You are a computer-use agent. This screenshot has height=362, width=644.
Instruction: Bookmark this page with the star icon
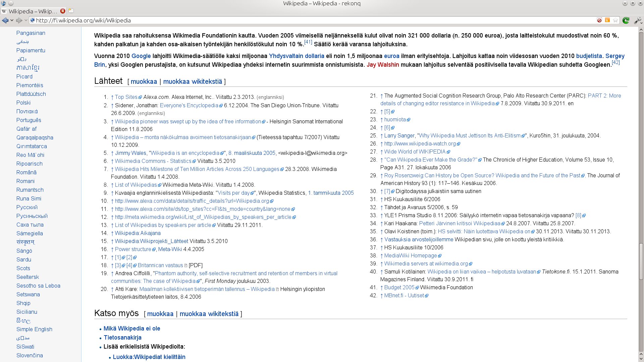point(615,20)
